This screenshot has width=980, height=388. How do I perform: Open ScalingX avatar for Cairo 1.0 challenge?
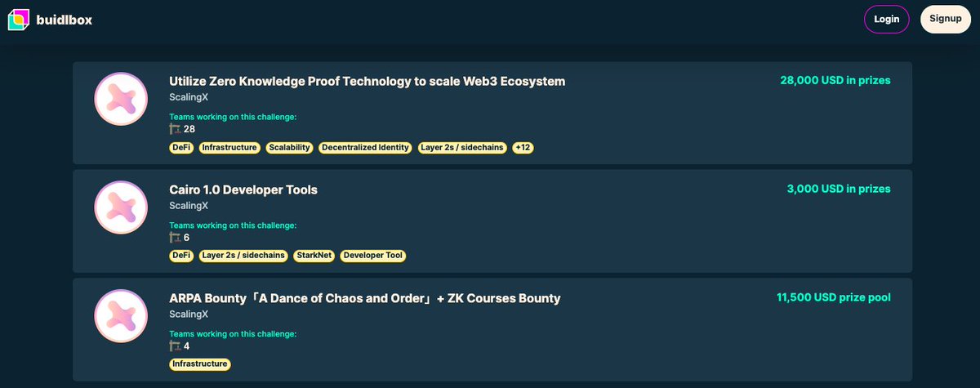click(x=121, y=207)
